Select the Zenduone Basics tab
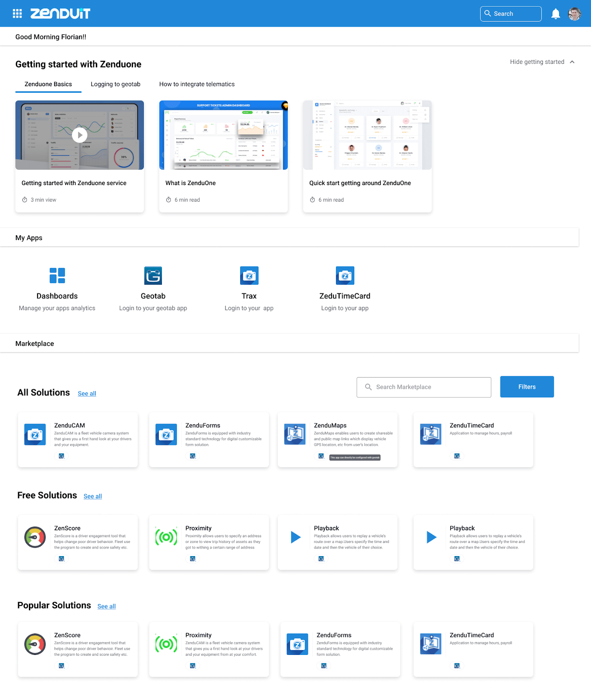 (48, 84)
